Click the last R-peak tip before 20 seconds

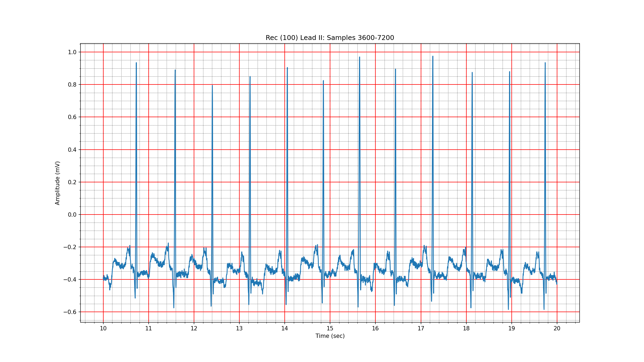pyautogui.click(x=545, y=63)
